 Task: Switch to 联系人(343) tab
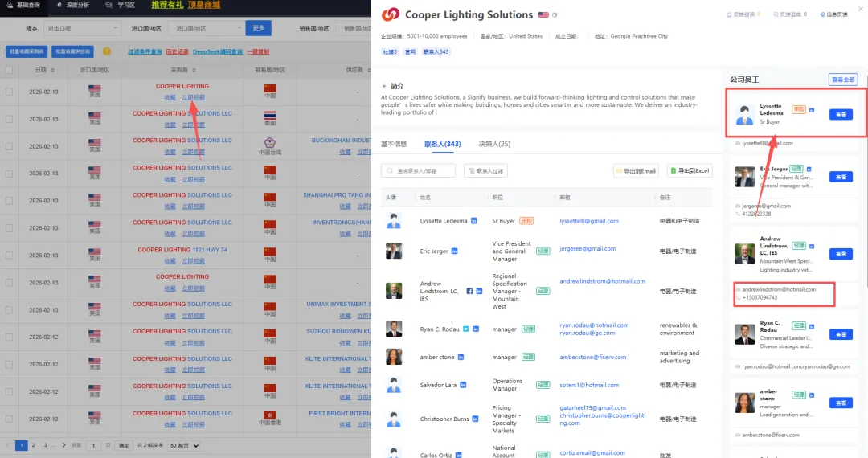point(442,144)
